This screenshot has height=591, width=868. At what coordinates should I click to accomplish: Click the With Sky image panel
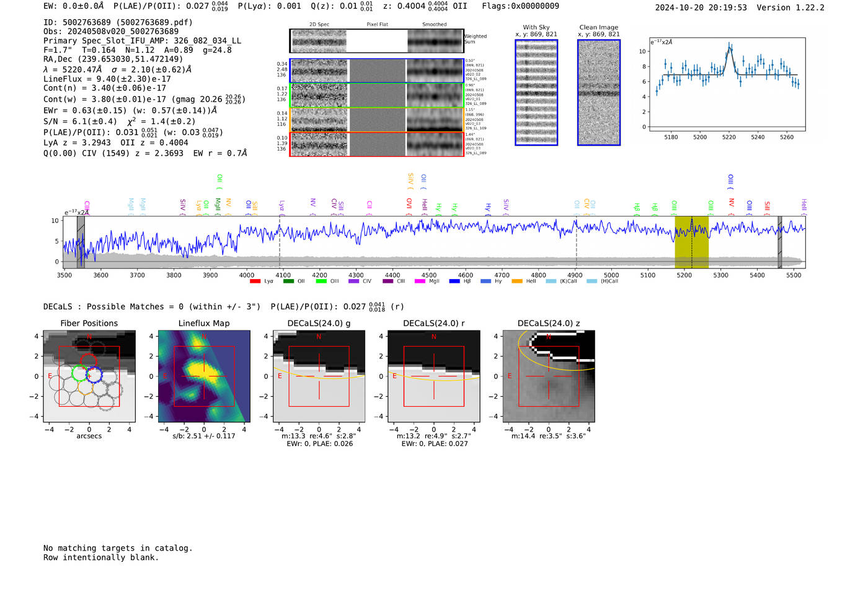tap(536, 92)
